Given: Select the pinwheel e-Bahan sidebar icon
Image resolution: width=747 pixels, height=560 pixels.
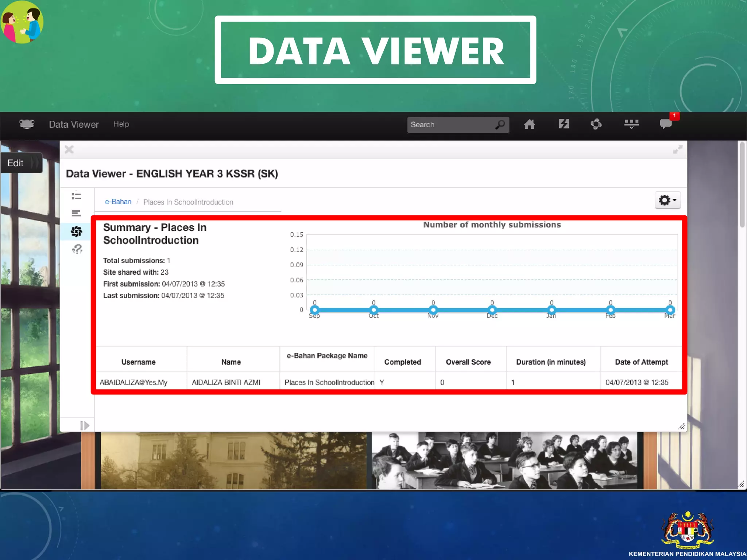Looking at the screenshot, I should pyautogui.click(x=77, y=232).
